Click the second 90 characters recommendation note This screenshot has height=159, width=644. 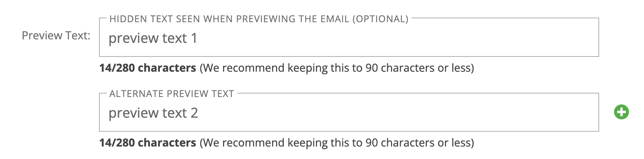(337, 143)
